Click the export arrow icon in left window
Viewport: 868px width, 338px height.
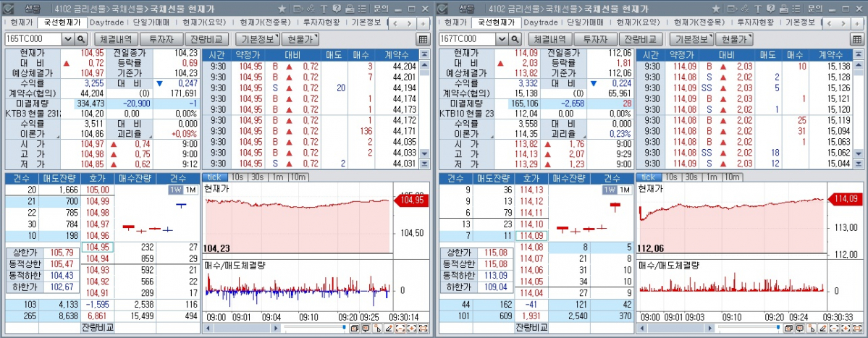(x=298, y=9)
